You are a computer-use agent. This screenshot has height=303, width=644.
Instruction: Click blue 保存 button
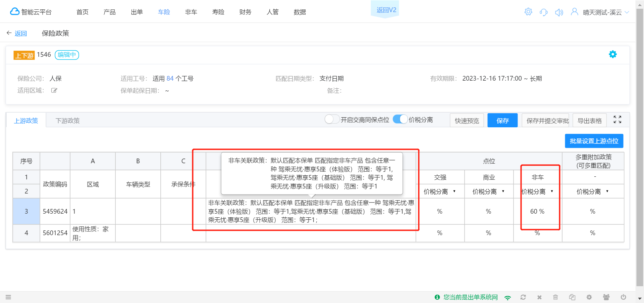click(x=502, y=121)
